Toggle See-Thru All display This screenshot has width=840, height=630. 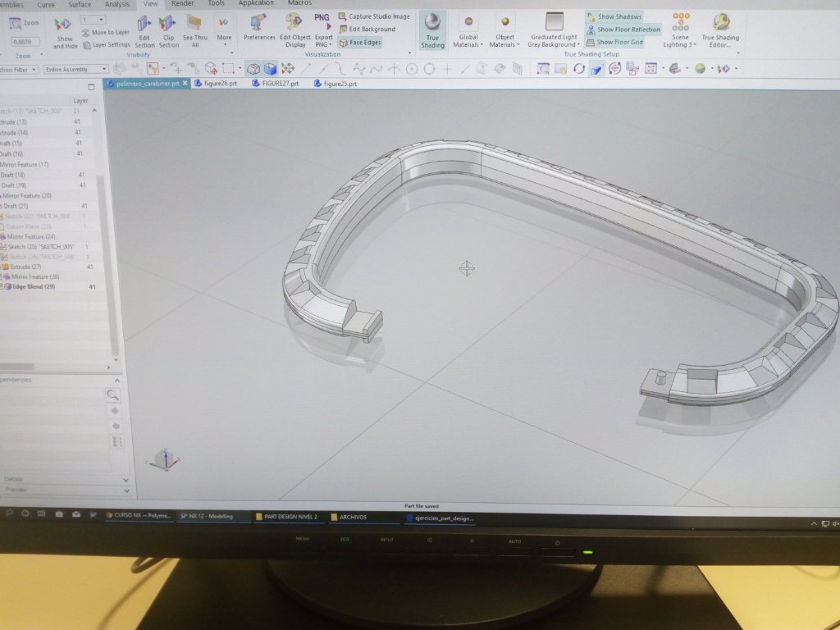coord(195,32)
